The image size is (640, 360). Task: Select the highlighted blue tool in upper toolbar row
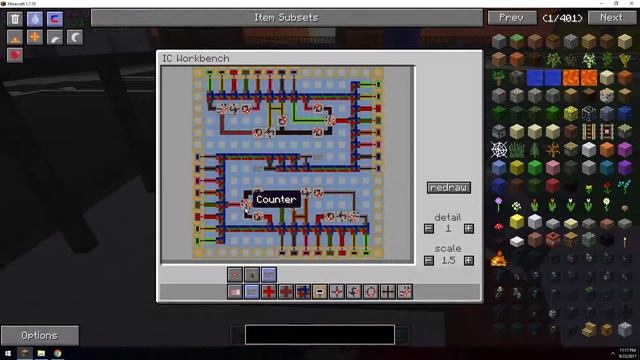[269, 275]
